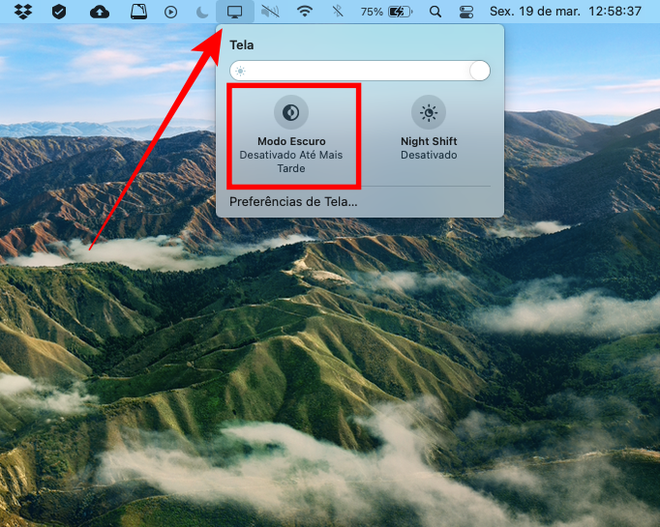Click the disk drive menu bar icon
The height and width of the screenshot is (527, 660).
coord(138,12)
